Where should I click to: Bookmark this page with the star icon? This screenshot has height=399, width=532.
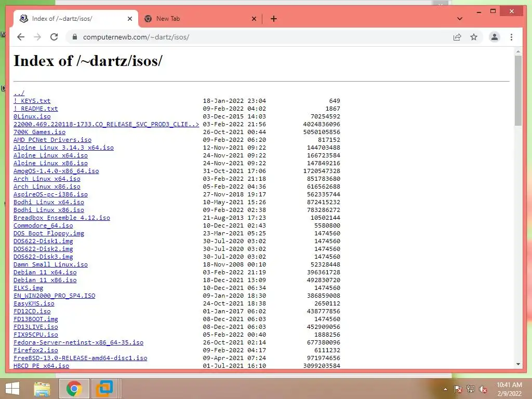coord(474,37)
